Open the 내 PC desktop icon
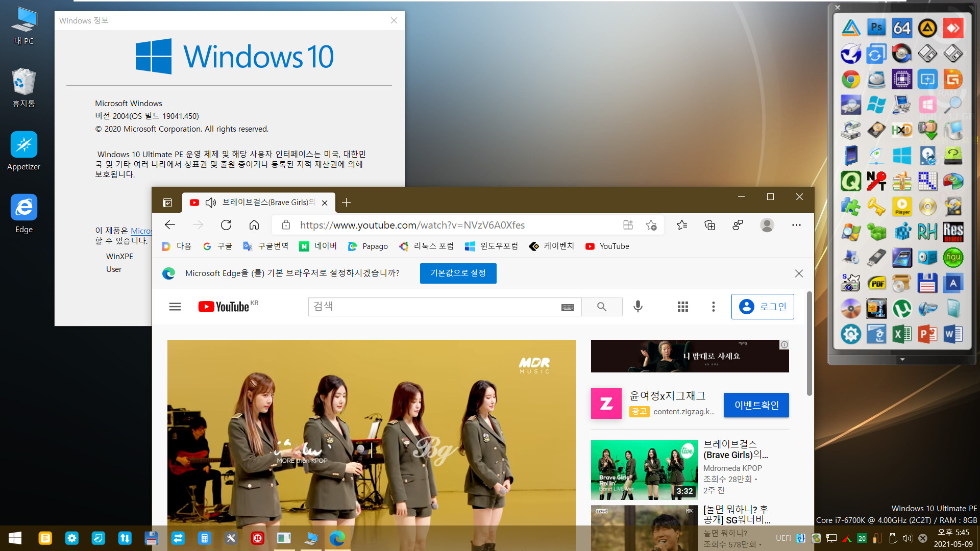The image size is (980, 551). (24, 26)
